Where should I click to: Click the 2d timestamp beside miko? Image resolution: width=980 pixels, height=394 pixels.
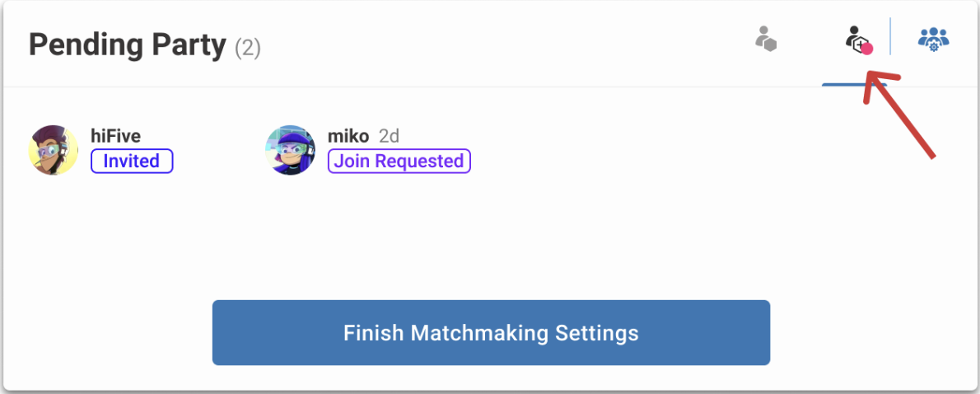tap(389, 136)
